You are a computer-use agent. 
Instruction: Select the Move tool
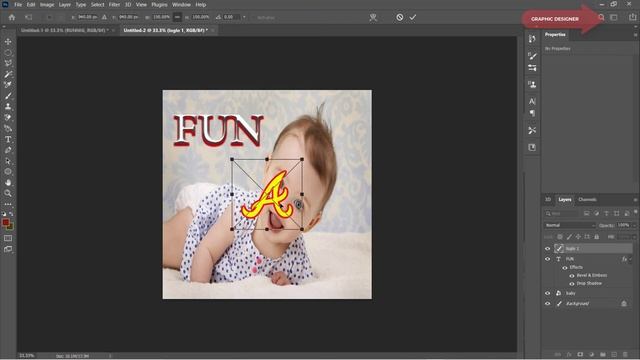(8, 42)
